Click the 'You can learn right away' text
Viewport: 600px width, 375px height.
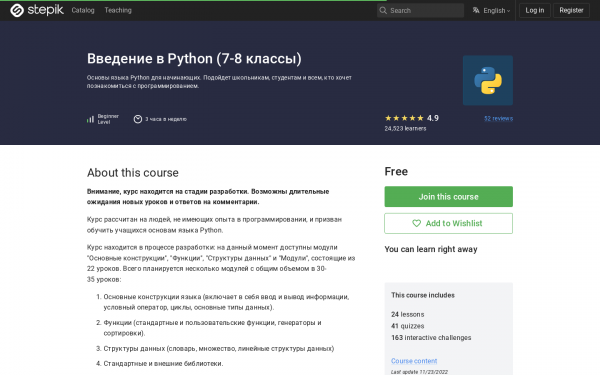tap(431, 249)
